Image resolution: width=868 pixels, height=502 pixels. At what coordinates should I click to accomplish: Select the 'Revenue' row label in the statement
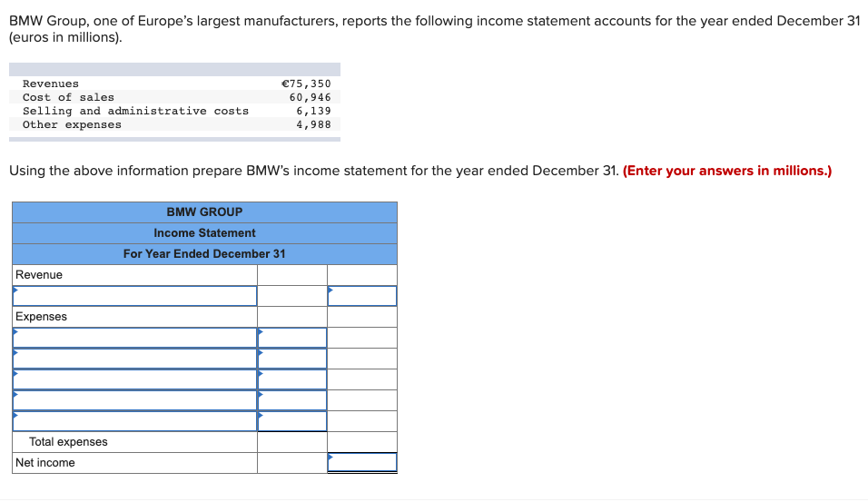39,275
